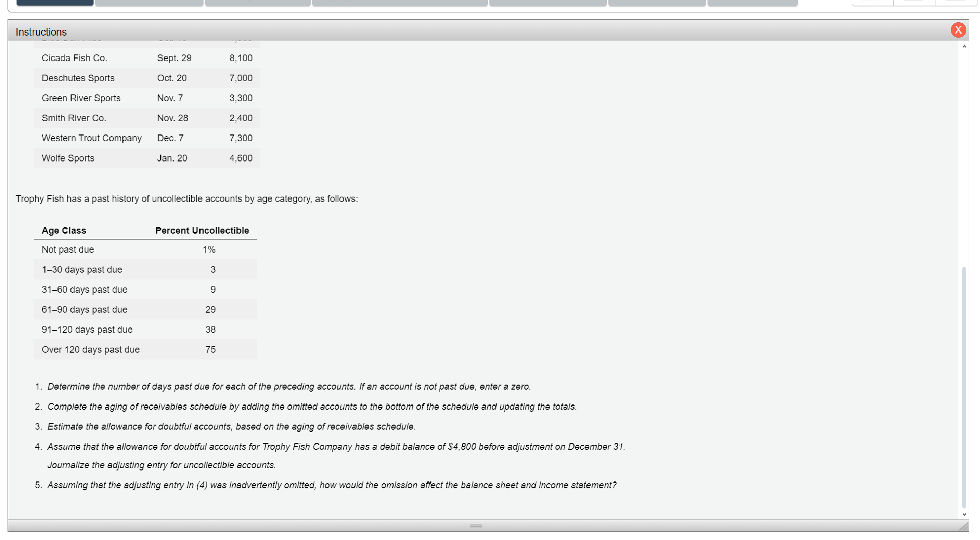Viewport: 980px width, 540px height.
Task: Click instruction 5 about omitted adjusting entry
Action: pyautogui.click(x=331, y=485)
